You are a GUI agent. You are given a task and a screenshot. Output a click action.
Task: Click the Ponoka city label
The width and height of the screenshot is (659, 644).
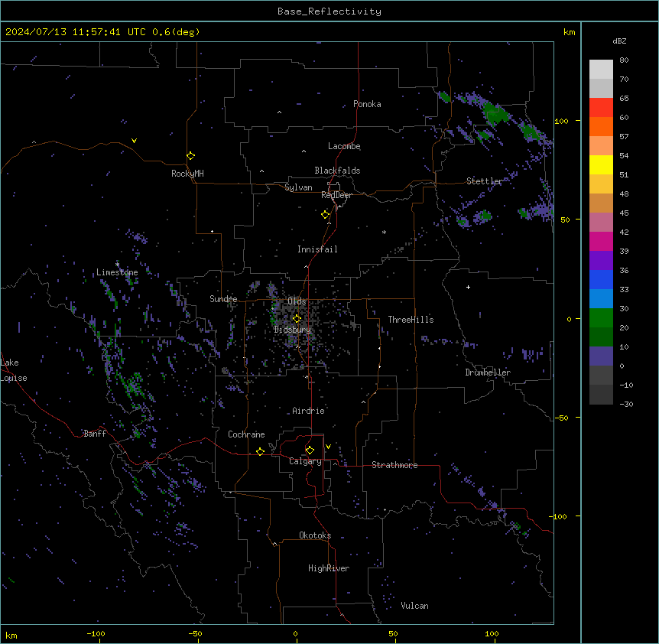367,104
